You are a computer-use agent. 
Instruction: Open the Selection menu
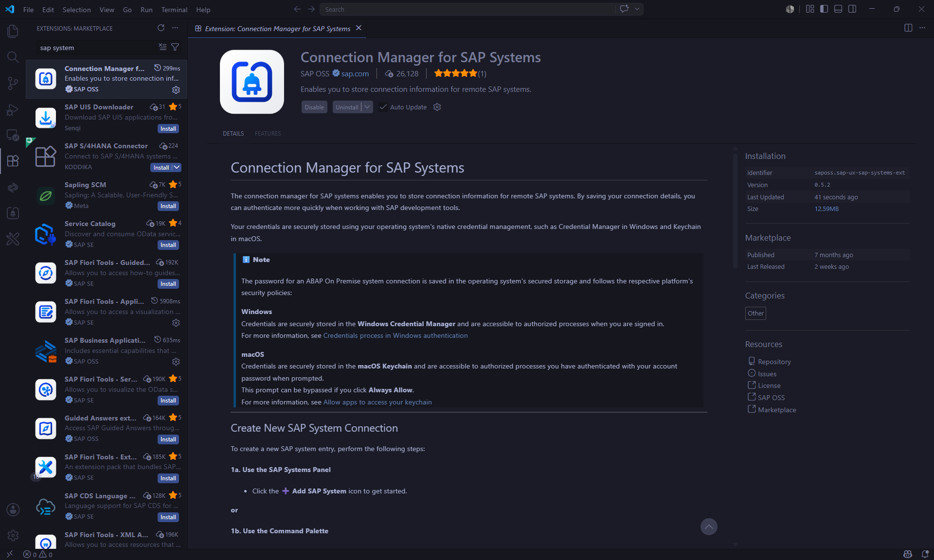(x=76, y=9)
